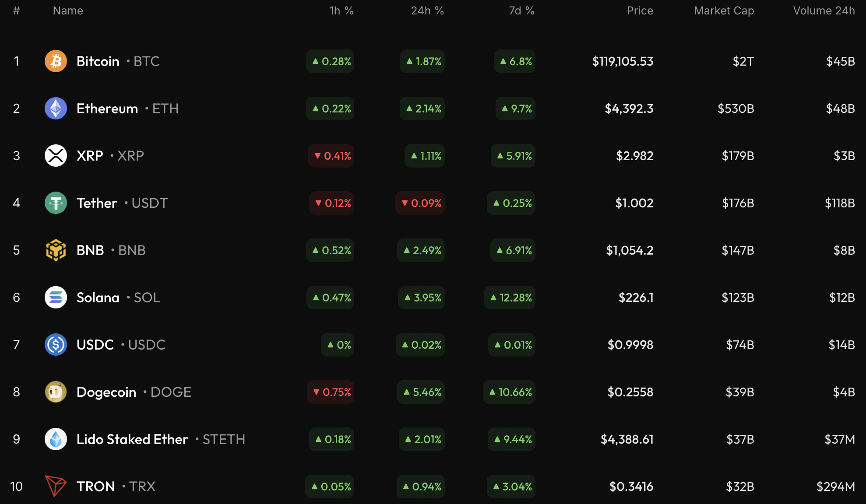The width and height of the screenshot is (866, 504).
Task: Click the Ethereum price $4,392.3
Action: 629,108
